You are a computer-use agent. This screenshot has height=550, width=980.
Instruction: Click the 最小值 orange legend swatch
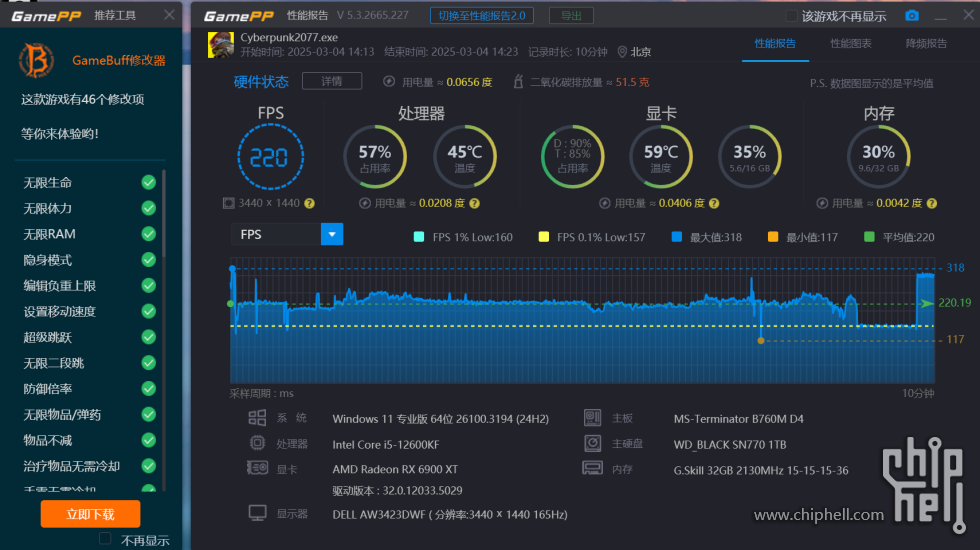click(773, 237)
